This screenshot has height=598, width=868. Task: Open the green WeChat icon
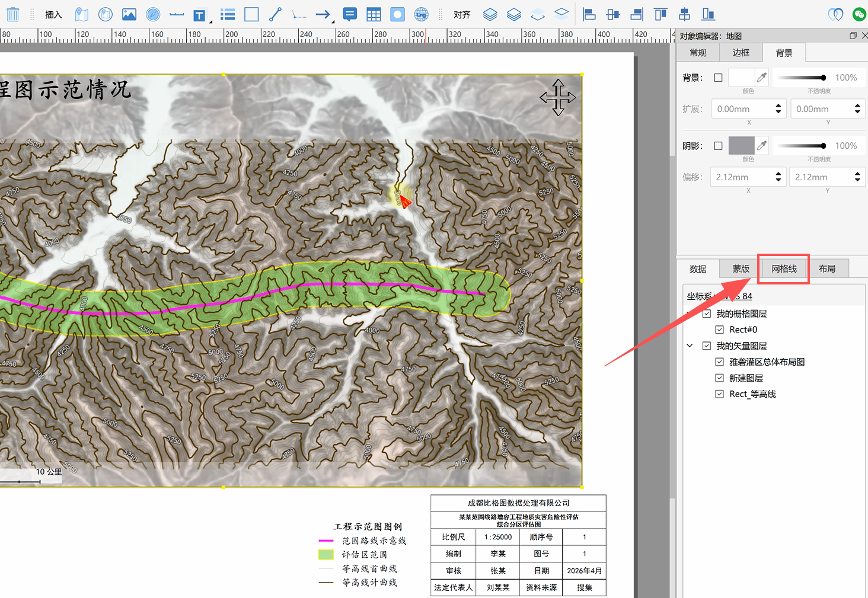point(859,14)
